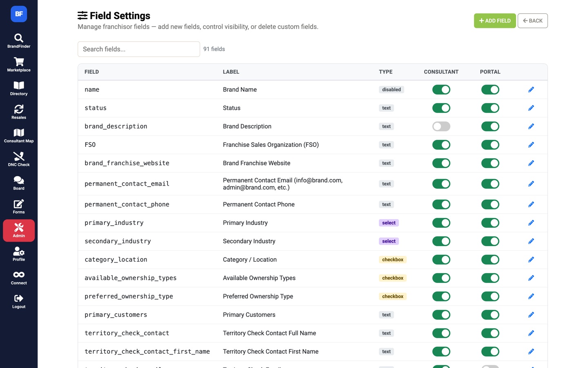Click the checkbox type badge for category_location

click(393, 260)
